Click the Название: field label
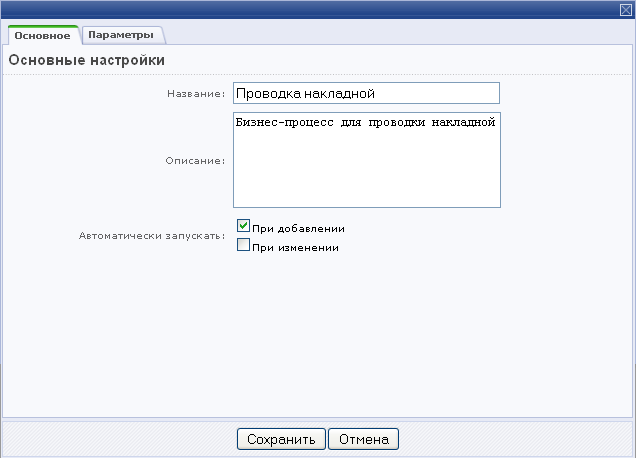 (x=195, y=94)
